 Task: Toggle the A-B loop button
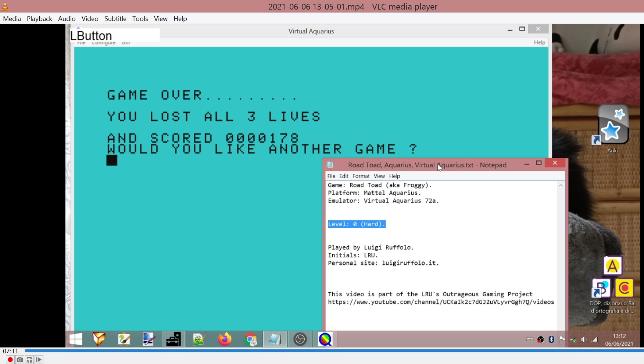pos(29,360)
